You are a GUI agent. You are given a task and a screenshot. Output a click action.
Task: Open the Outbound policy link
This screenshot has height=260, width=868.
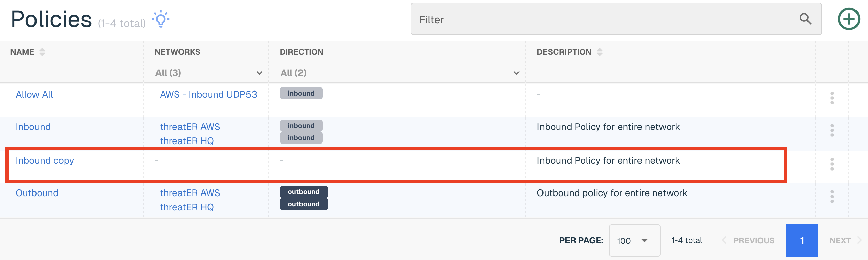coord(37,193)
